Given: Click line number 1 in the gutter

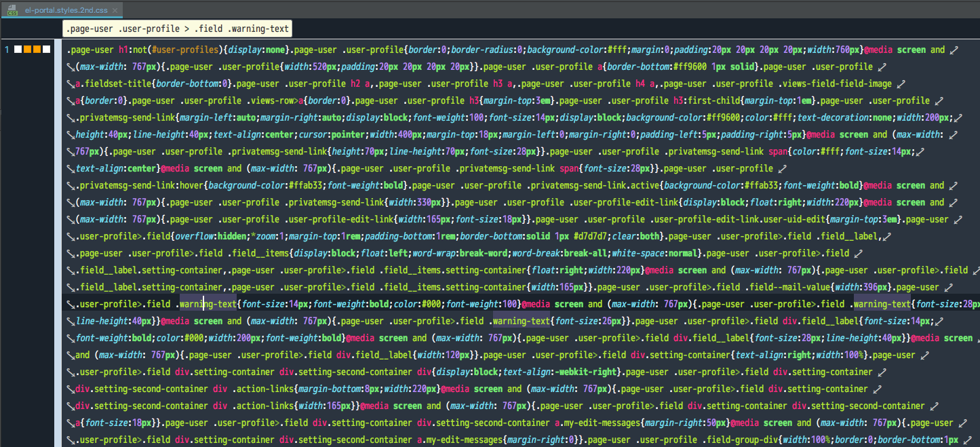Looking at the screenshot, I should 7,50.
